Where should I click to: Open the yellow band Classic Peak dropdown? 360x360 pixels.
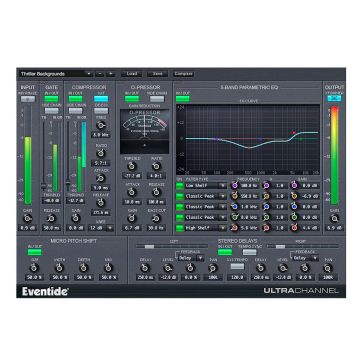tap(206, 196)
